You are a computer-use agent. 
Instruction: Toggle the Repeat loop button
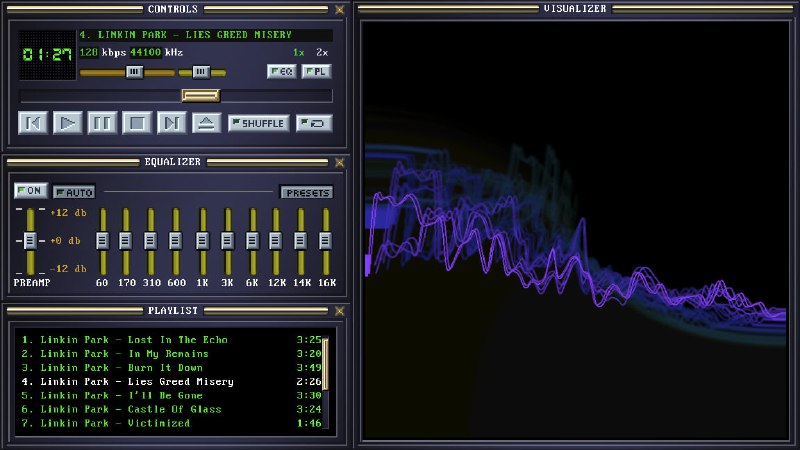click(x=314, y=123)
